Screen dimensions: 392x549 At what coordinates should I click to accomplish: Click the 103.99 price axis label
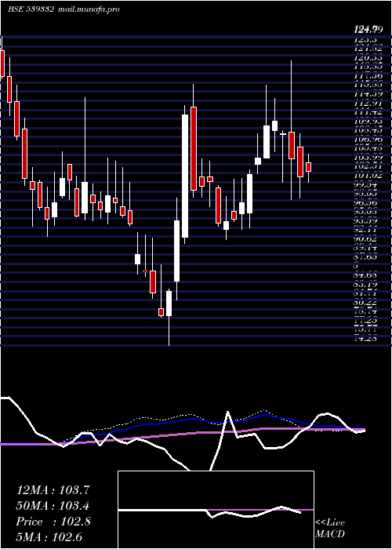[369, 158]
